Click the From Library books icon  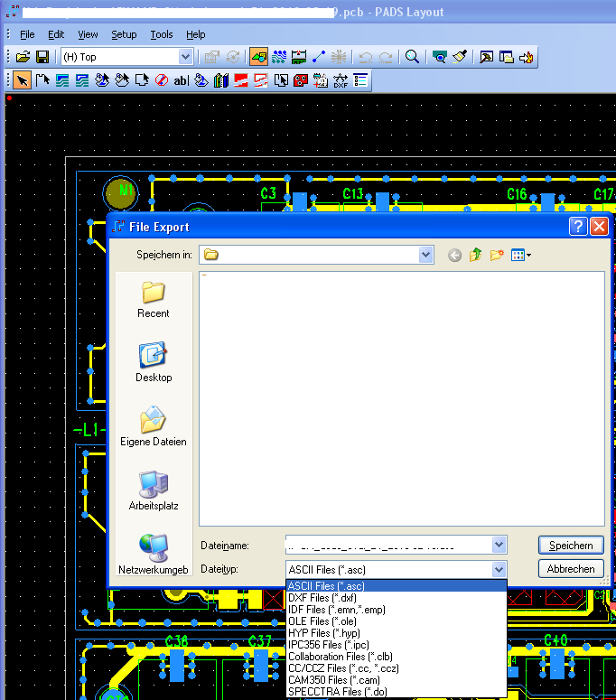[221, 80]
